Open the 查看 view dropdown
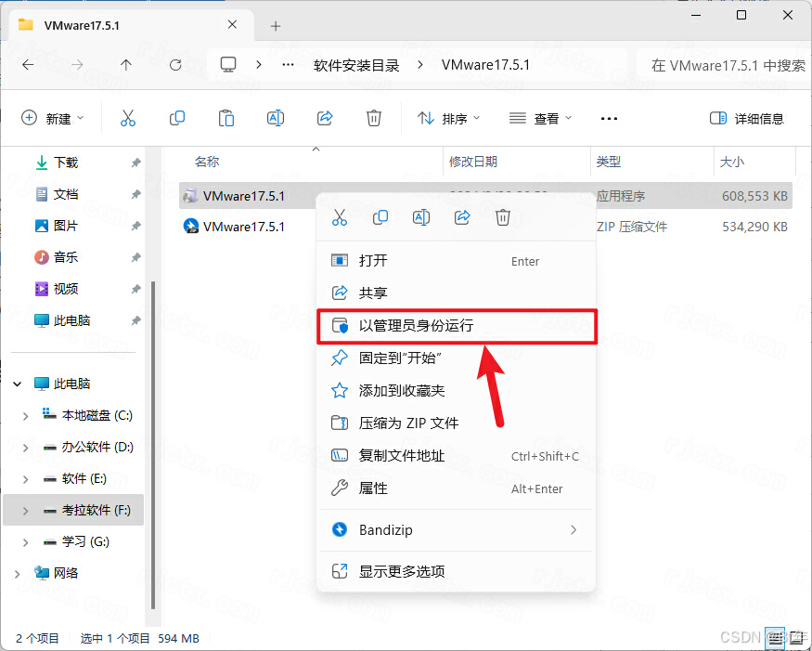The height and width of the screenshot is (651, 812). pos(541,119)
